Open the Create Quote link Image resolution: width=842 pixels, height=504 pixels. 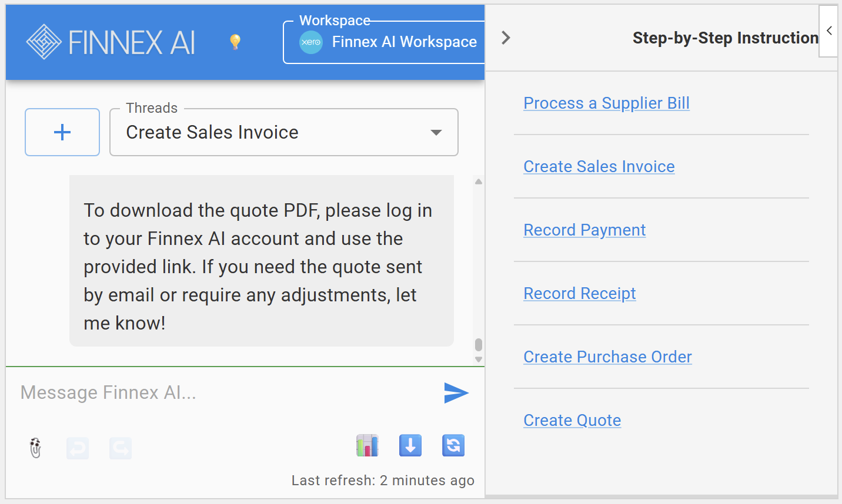572,421
